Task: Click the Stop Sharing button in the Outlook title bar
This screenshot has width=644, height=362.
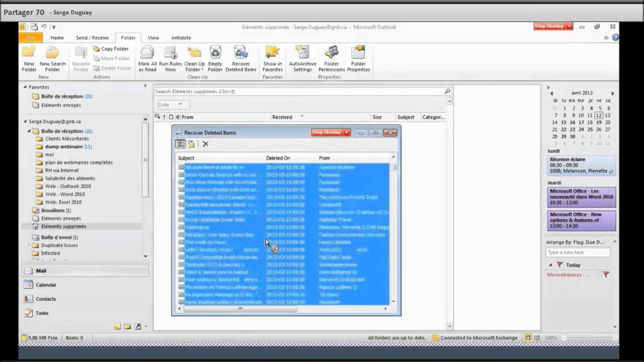Action: click(x=549, y=27)
